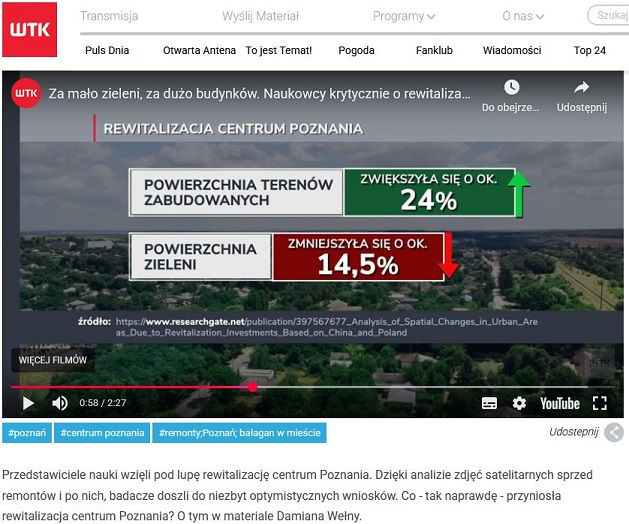The image size is (629, 524).
Task: Click the video title text
Action: 260,93
